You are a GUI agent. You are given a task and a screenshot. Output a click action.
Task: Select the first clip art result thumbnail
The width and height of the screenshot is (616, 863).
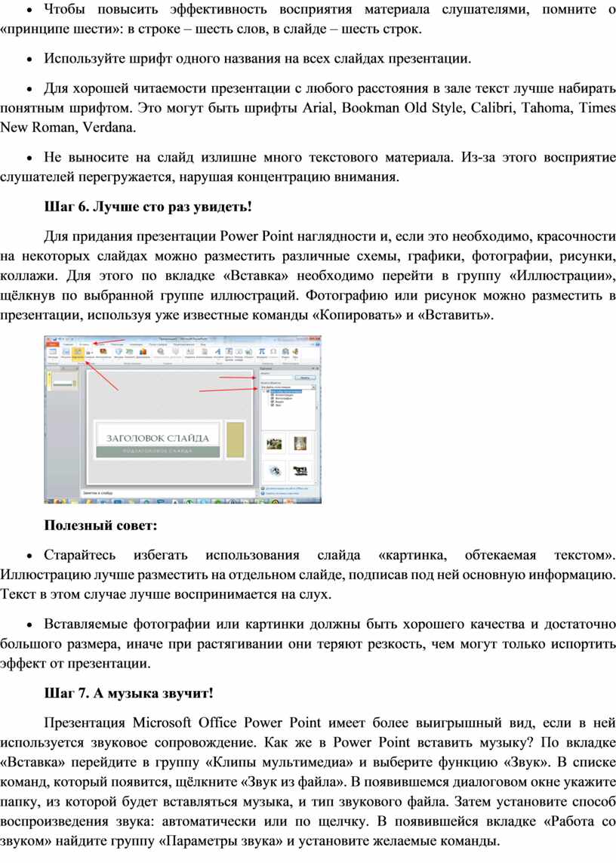point(275,443)
